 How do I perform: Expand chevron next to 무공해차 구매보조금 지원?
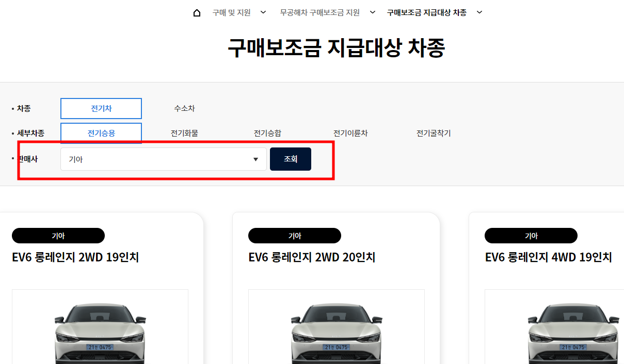(373, 12)
